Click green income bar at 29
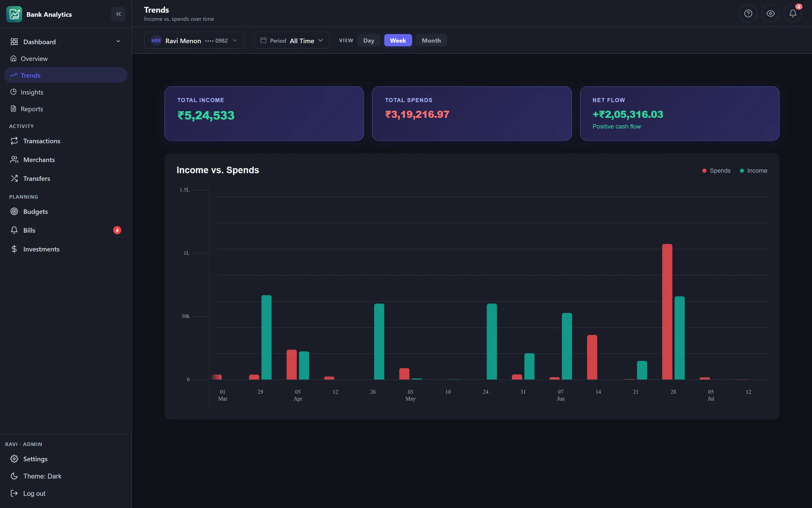Screen dimensions: 812x508 (x=266, y=337)
